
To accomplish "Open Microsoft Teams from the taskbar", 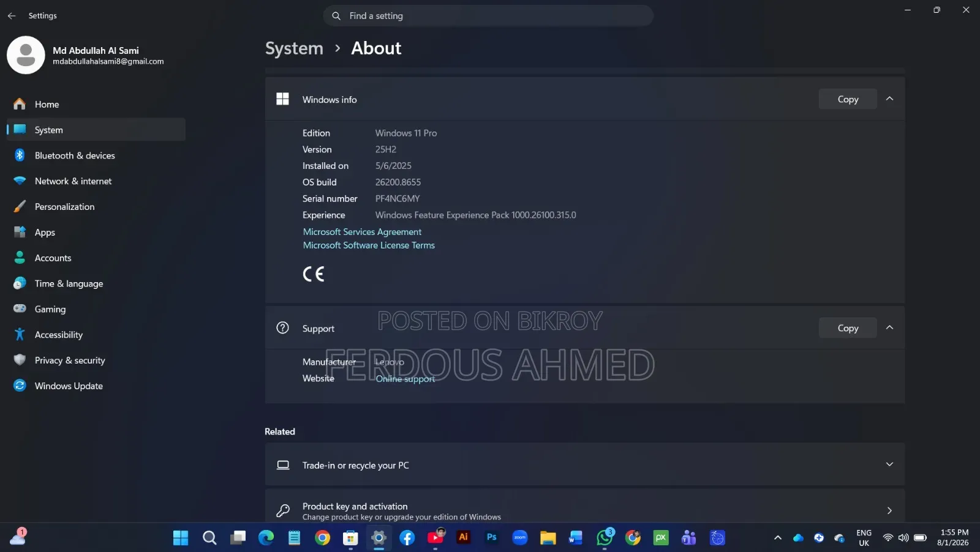I will [x=689, y=538].
